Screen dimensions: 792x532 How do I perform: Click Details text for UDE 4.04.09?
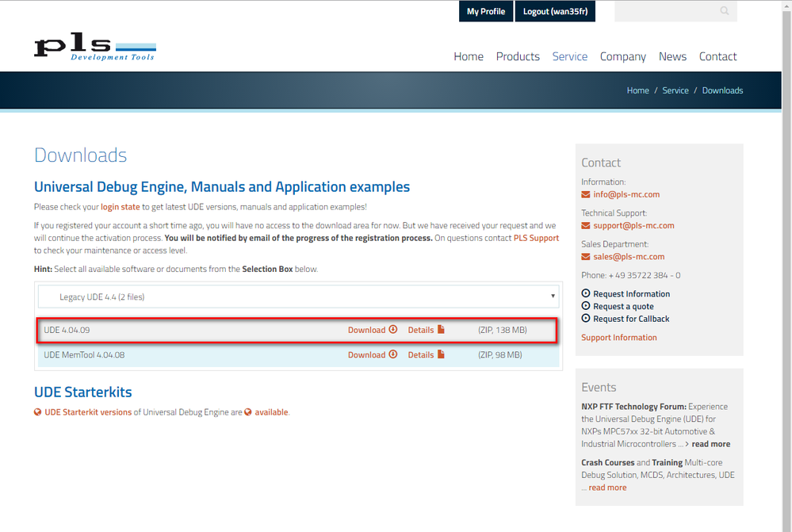pos(421,330)
